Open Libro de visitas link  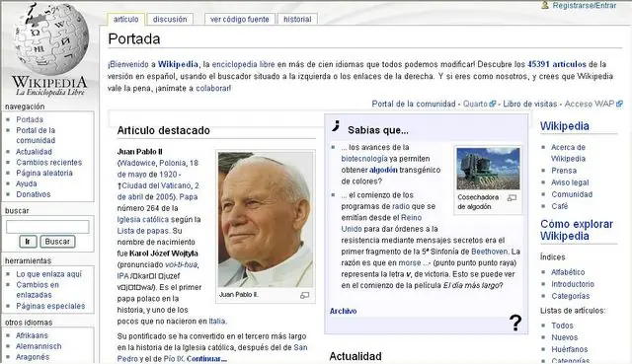point(529,104)
